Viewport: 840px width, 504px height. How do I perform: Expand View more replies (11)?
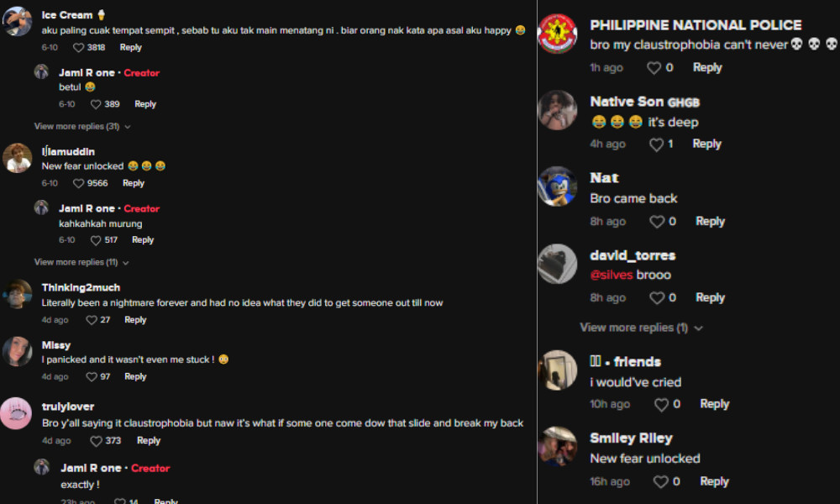pos(81,262)
